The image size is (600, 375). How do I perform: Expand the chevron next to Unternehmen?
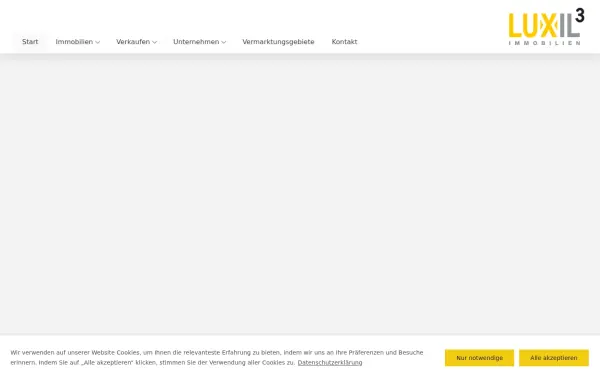[223, 42]
